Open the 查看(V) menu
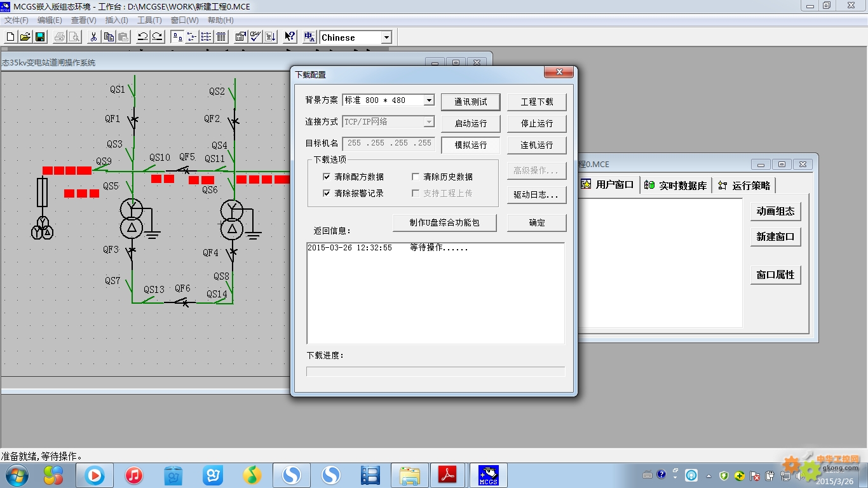The image size is (868, 488). [x=83, y=20]
